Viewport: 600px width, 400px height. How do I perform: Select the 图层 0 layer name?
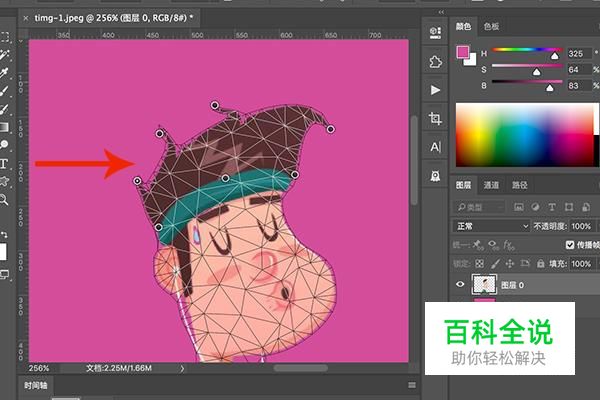[x=512, y=285]
